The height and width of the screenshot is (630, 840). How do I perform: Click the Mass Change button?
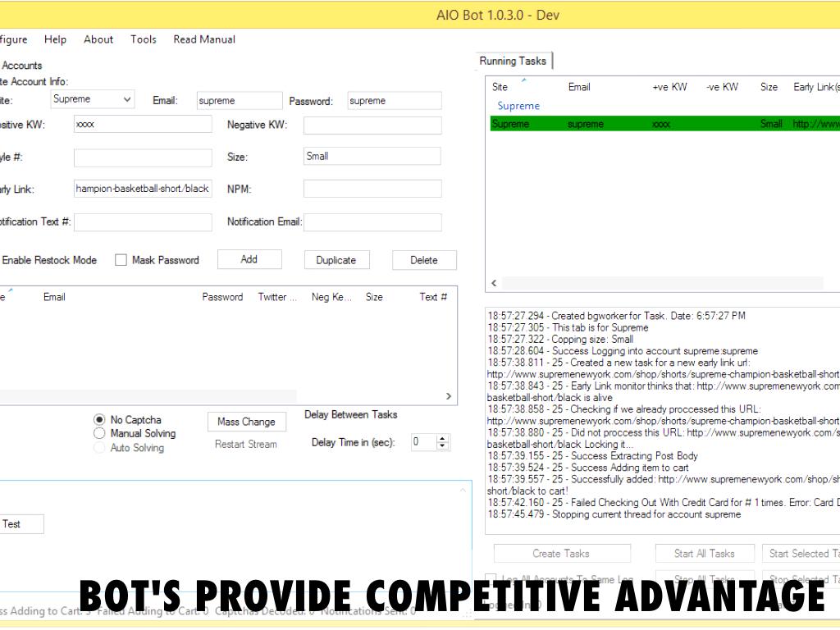tap(246, 422)
